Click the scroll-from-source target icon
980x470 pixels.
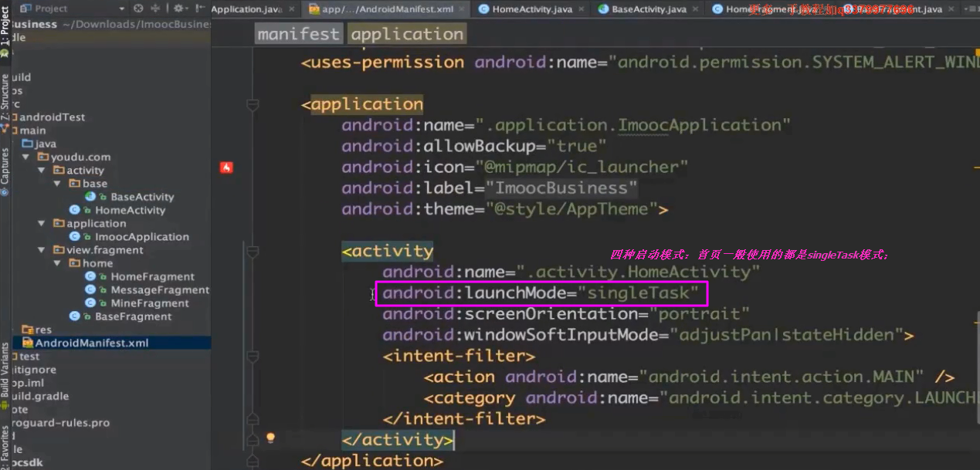click(x=139, y=8)
